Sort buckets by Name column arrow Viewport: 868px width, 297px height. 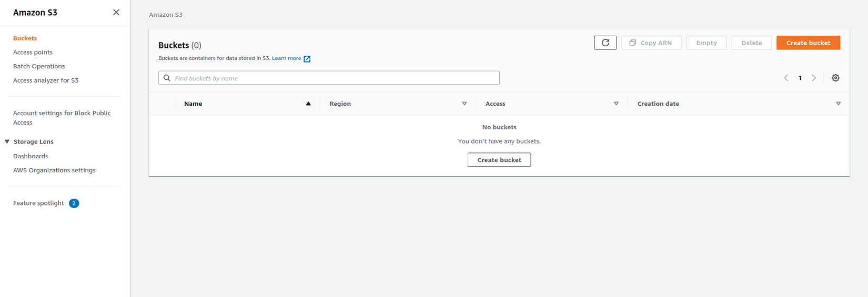pyautogui.click(x=308, y=104)
